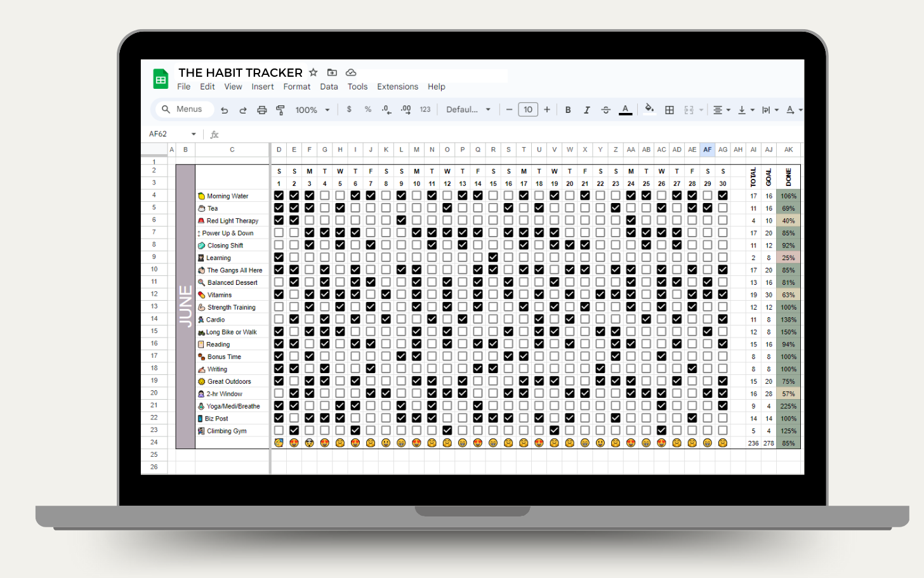
Task: Open the borders tool
Action: pos(670,110)
